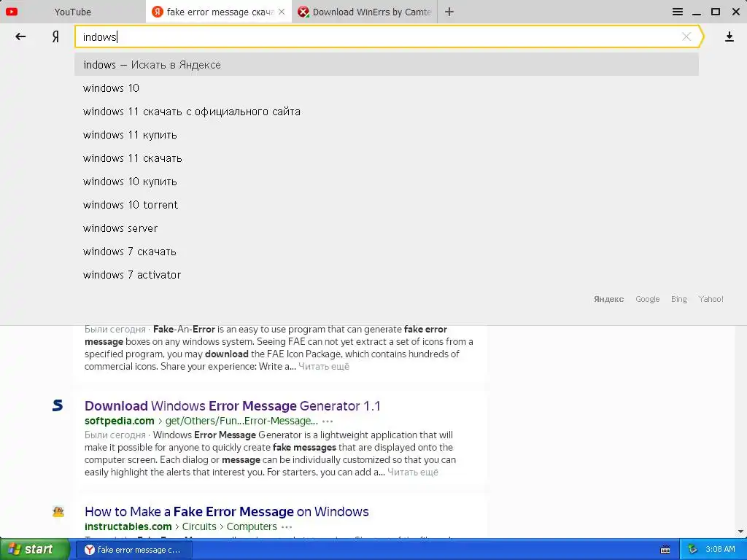Clear the address bar with the X icon
Screen dimensions: 747x560
click(x=686, y=36)
